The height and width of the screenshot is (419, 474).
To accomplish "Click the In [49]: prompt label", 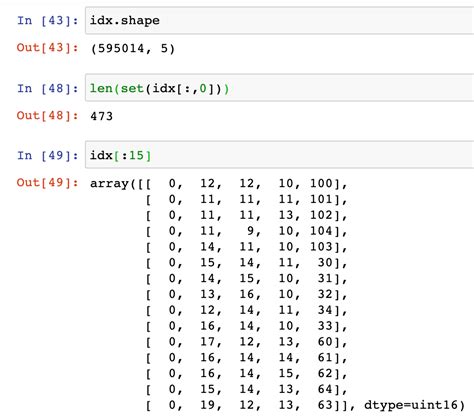I will [x=48, y=156].
